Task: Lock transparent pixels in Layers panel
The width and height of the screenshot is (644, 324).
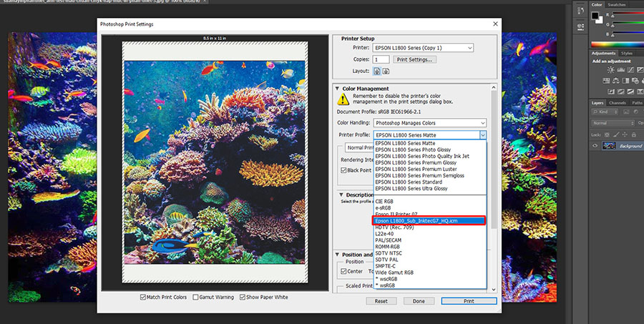Action: point(607,134)
